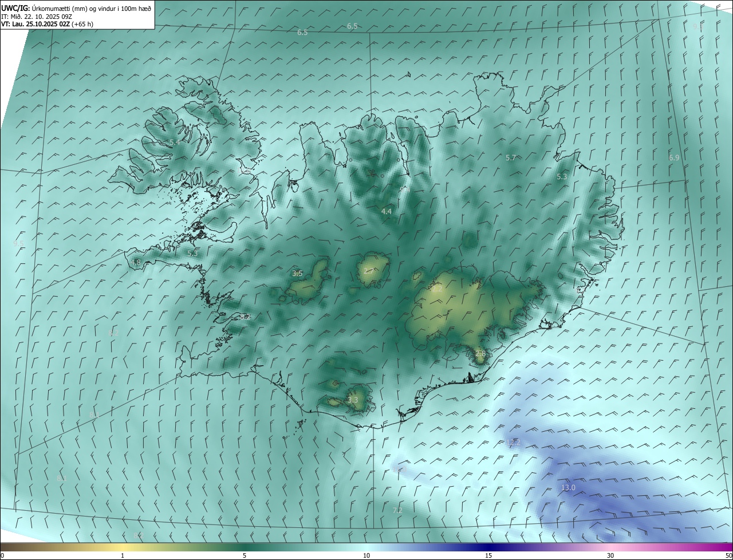Click the '50' tick label on the color scale
Screen dimensions: 733x560
pyautogui.click(x=728, y=555)
